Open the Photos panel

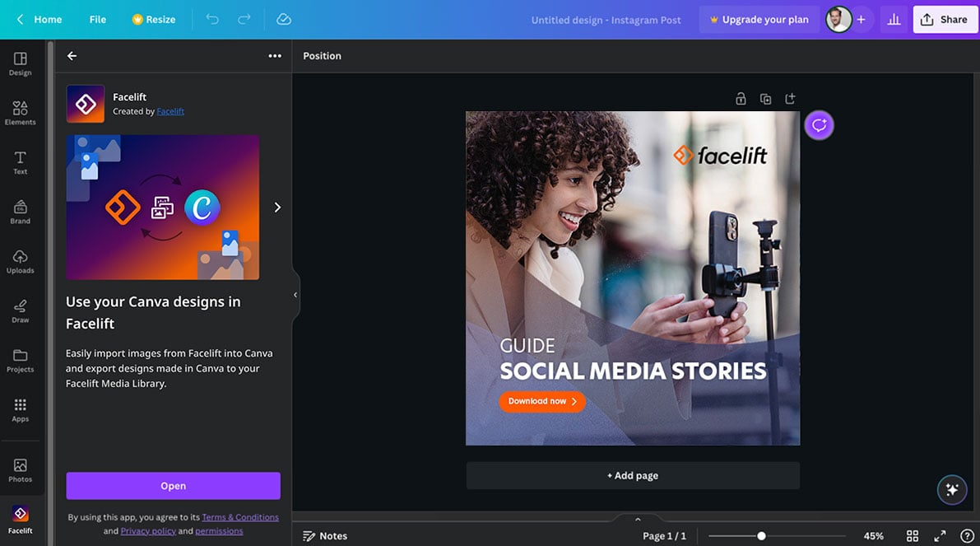[20, 468]
